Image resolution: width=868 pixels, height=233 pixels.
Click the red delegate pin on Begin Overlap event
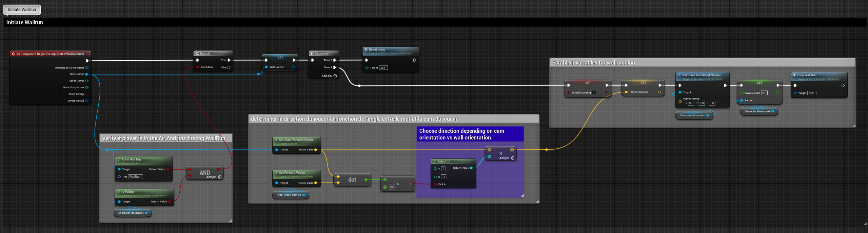click(89, 54)
